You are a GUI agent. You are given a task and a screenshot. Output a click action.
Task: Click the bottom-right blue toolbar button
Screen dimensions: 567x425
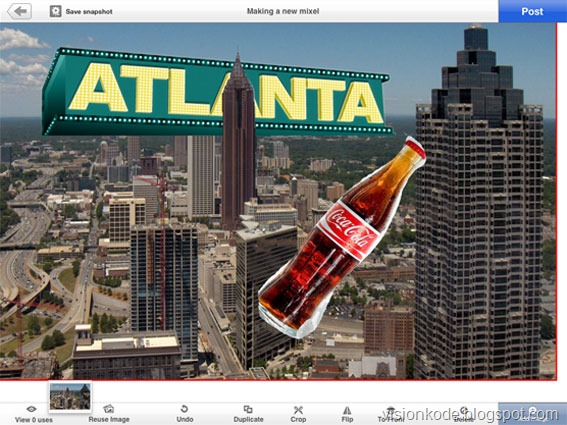click(532, 413)
